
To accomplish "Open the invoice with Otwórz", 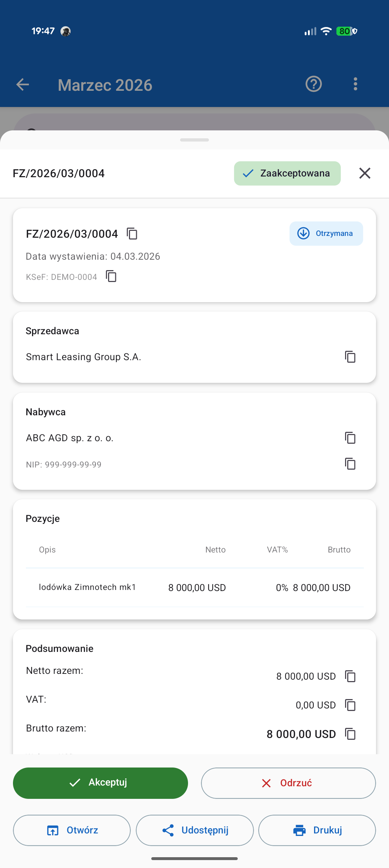I will 72,830.
